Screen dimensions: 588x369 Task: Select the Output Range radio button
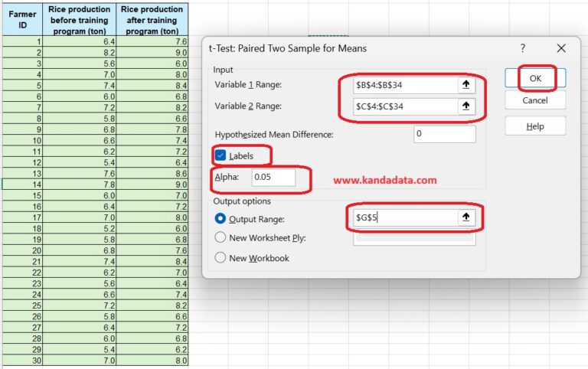tap(220, 218)
